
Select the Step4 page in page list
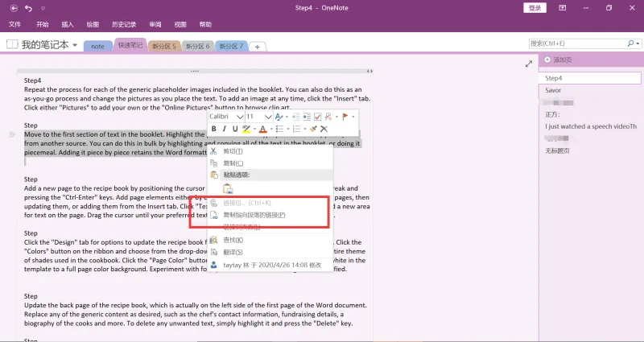coord(590,78)
